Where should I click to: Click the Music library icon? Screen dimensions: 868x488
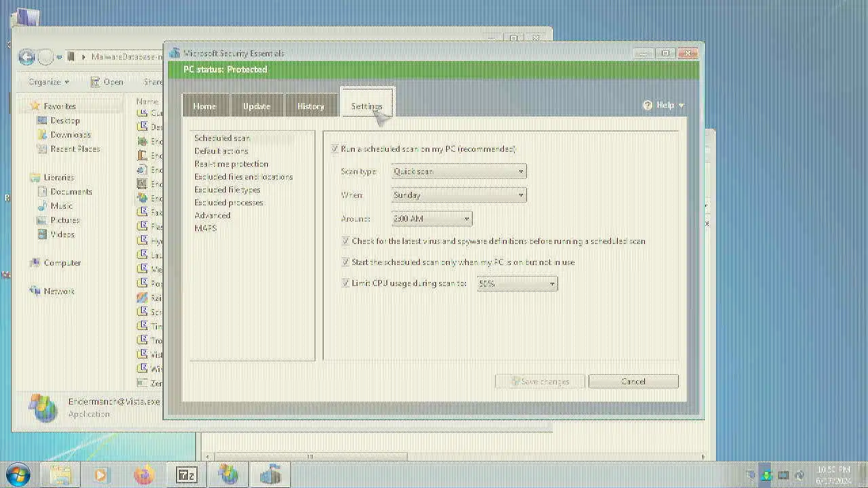pos(42,205)
